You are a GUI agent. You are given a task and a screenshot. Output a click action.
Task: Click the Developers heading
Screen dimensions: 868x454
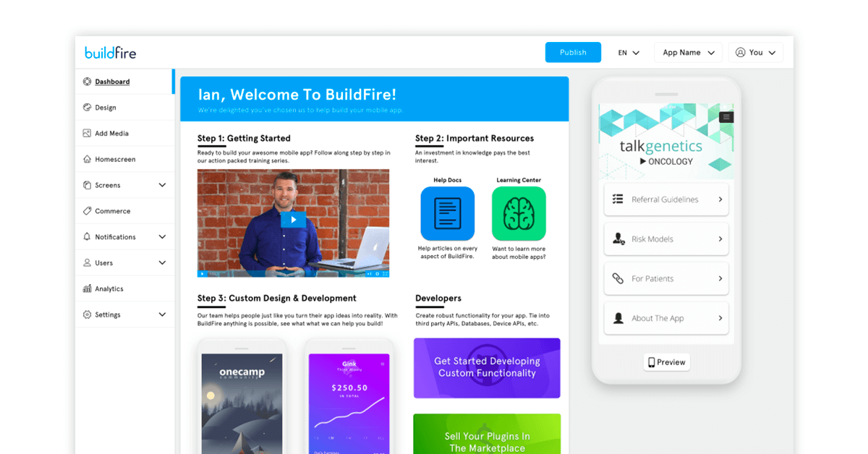(x=438, y=298)
